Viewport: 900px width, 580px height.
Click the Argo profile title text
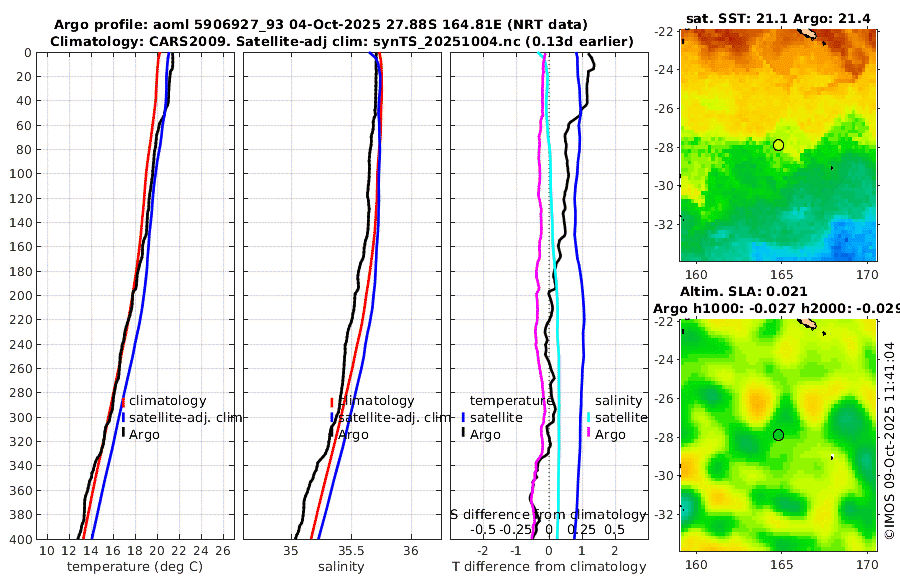click(320, 25)
